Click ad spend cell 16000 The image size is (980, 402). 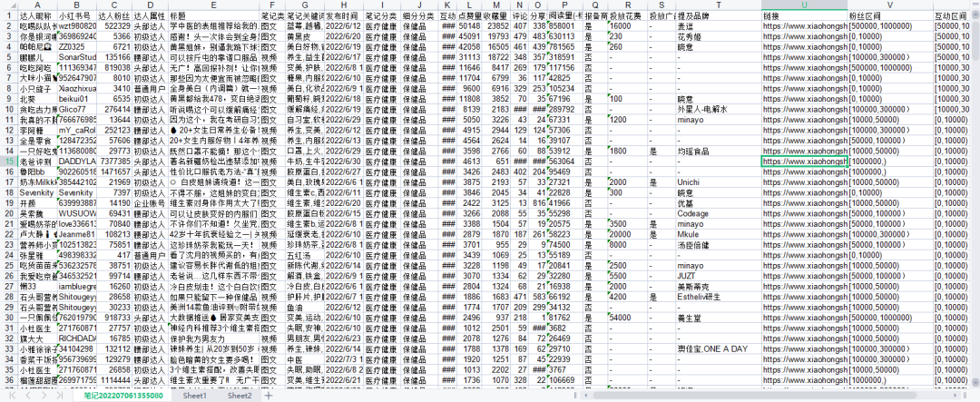point(628,25)
